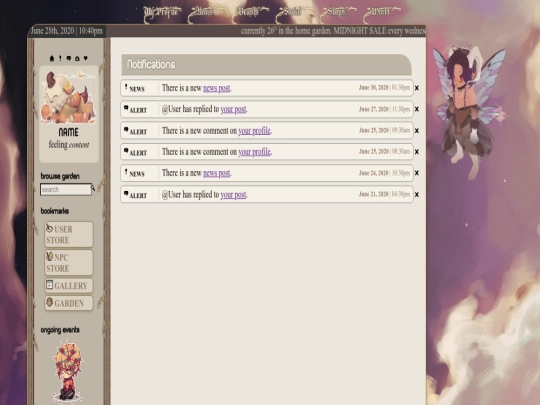Click the Notifications header
Screen dimensions: 540x405
(x=266, y=64)
